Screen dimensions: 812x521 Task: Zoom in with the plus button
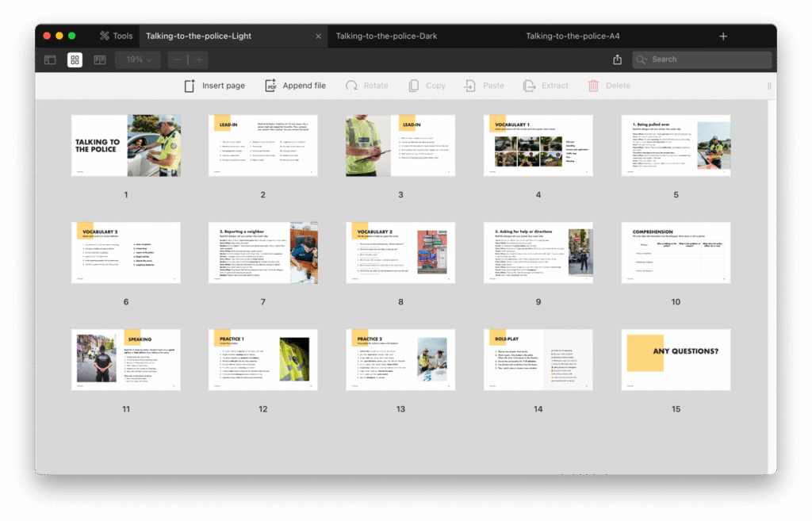198,59
